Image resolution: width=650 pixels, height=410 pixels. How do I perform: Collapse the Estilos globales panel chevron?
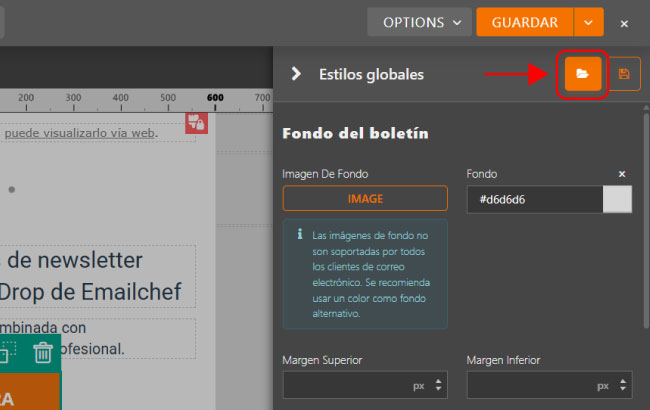click(296, 74)
